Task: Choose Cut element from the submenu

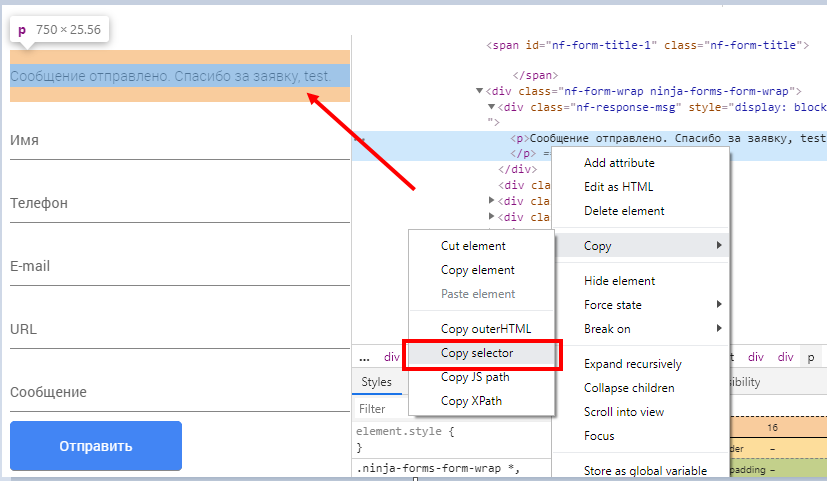Action: 473,246
